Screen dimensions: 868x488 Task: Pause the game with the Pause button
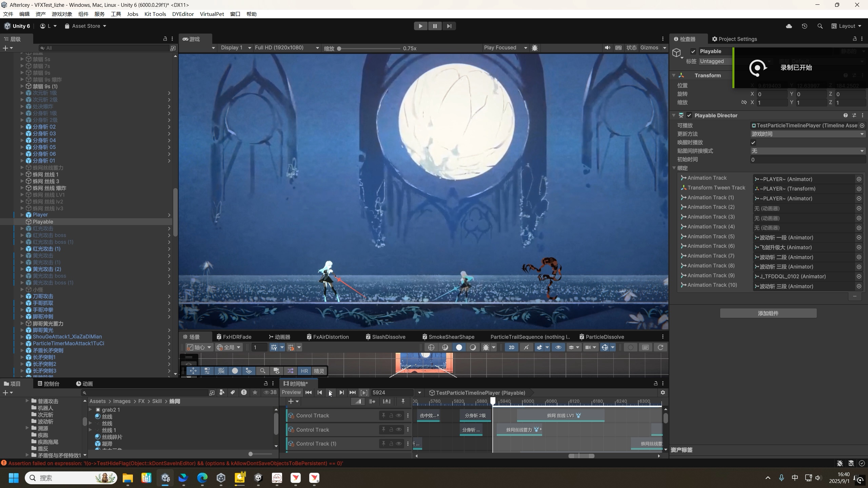[x=435, y=26]
